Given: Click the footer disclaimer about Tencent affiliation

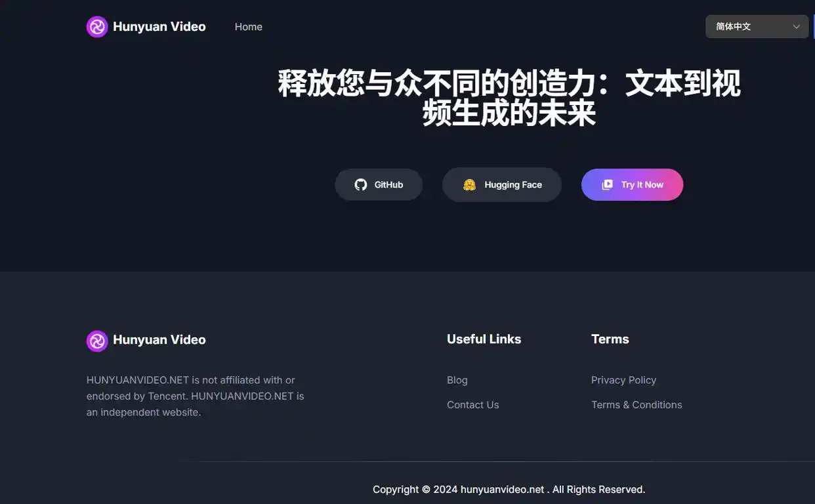Looking at the screenshot, I should [196, 396].
